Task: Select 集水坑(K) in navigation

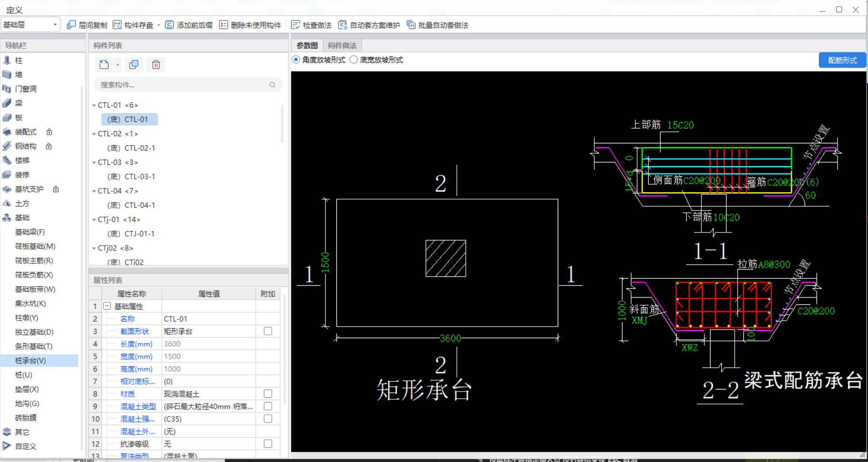Action: click(x=30, y=303)
